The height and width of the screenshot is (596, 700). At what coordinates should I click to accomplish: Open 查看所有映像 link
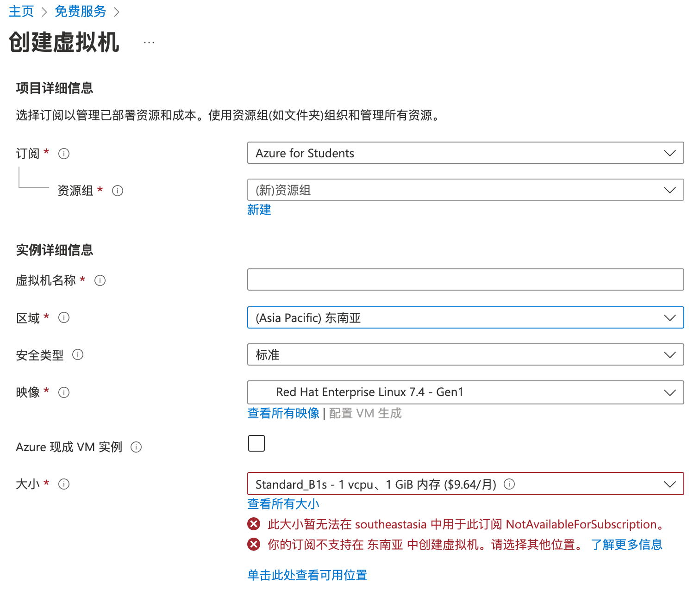point(283,413)
